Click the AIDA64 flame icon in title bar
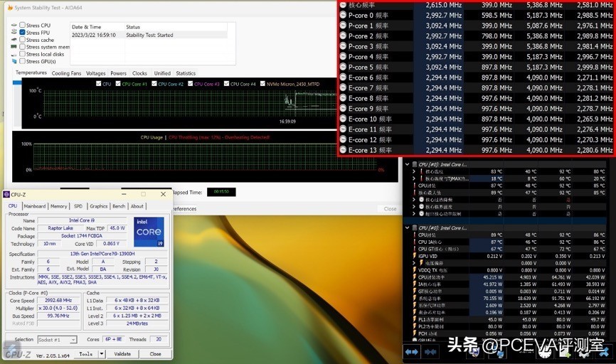Image resolution: width=616 pixels, height=364 pixels. (10, 7)
